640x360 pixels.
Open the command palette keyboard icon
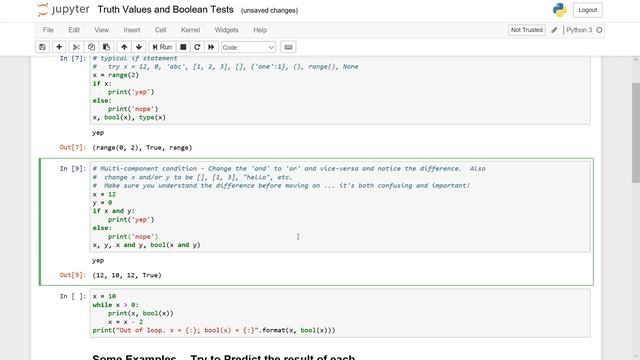[288, 47]
